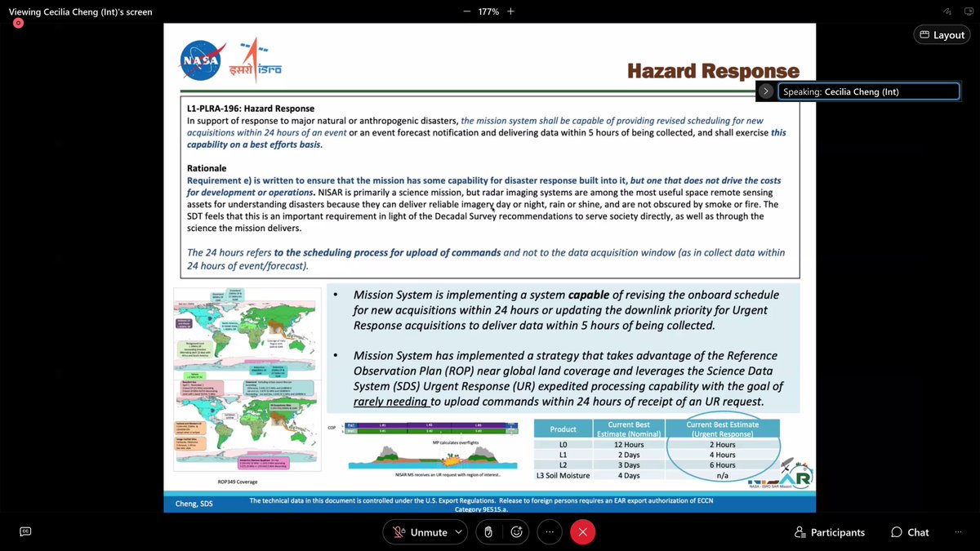This screenshot has height=551, width=980.
Task: Click the 177% zoom level value
Action: pyautogui.click(x=488, y=11)
